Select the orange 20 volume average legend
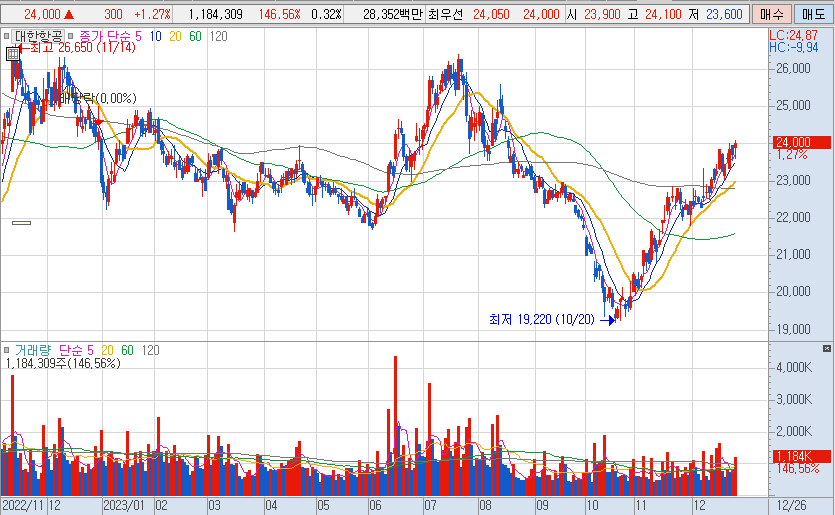The width and height of the screenshot is (835, 515). tap(108, 350)
